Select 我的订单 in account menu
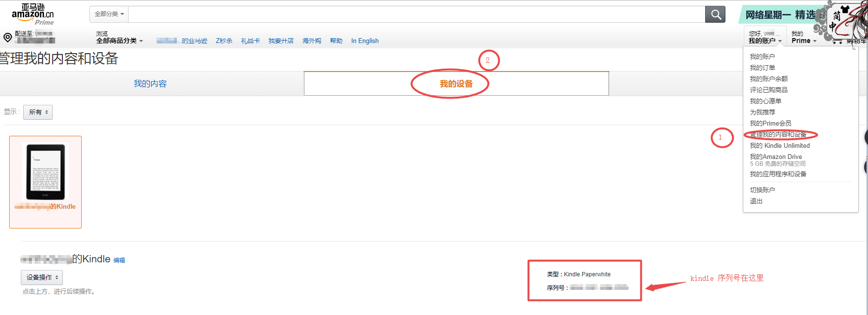This screenshot has height=315, width=868. pos(762,68)
